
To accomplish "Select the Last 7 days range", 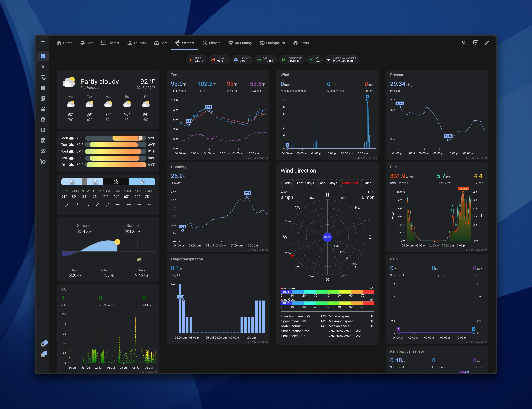I will pyautogui.click(x=305, y=183).
